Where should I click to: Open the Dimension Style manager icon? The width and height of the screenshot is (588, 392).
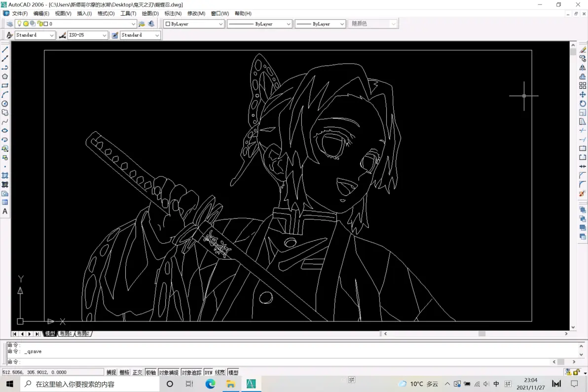tap(62, 35)
